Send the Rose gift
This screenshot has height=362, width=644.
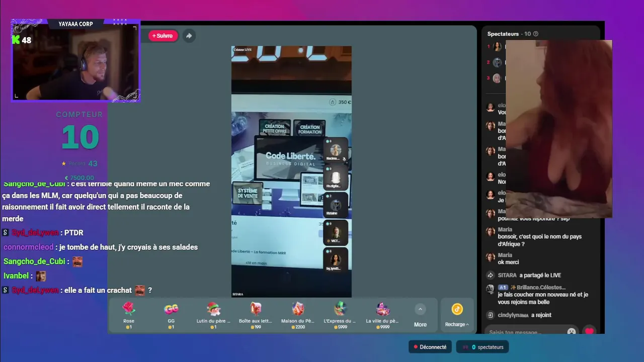pos(129,315)
